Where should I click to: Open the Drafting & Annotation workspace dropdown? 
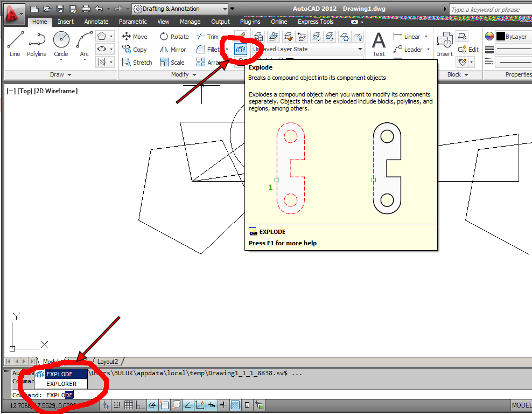coord(180,9)
